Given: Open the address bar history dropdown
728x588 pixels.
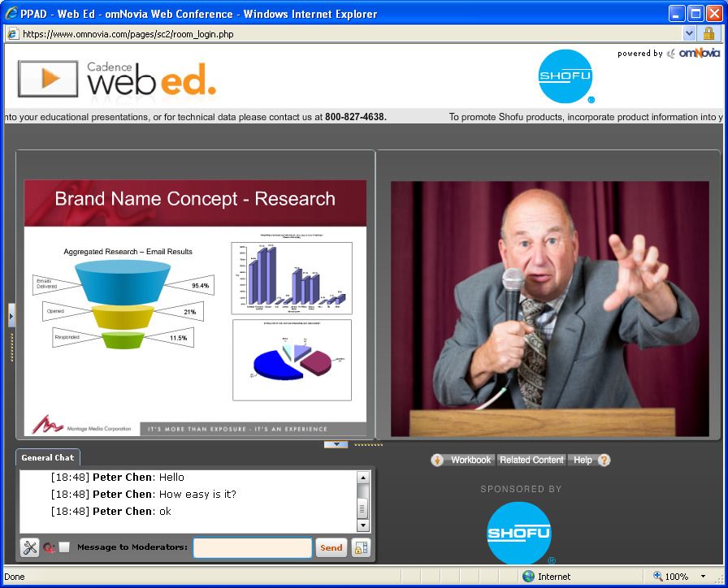Looking at the screenshot, I should tap(687, 34).
